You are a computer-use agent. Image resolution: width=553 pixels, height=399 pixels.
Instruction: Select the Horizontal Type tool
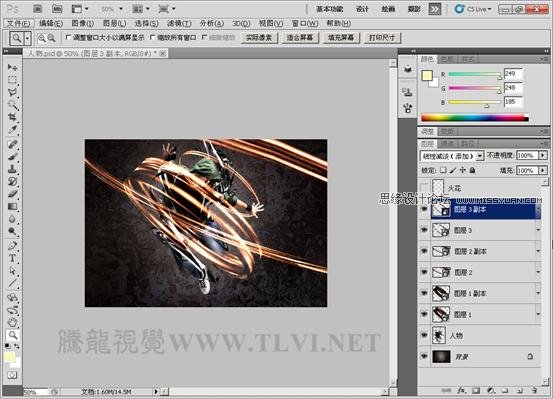pyautogui.click(x=13, y=258)
